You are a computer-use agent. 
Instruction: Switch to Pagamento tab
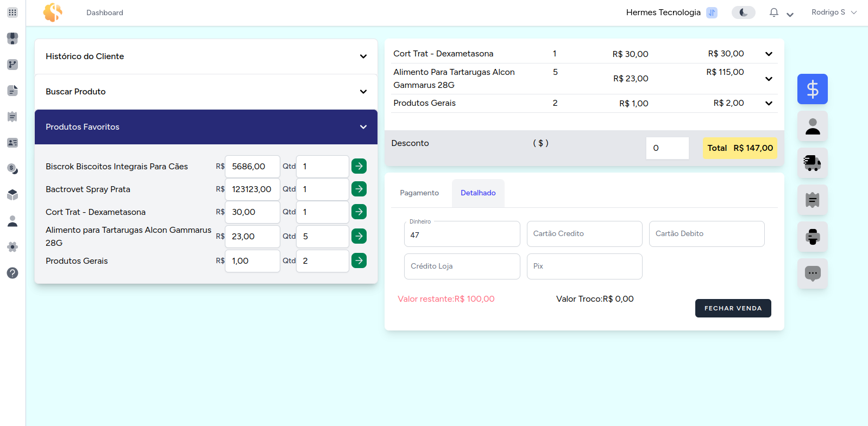coord(419,193)
